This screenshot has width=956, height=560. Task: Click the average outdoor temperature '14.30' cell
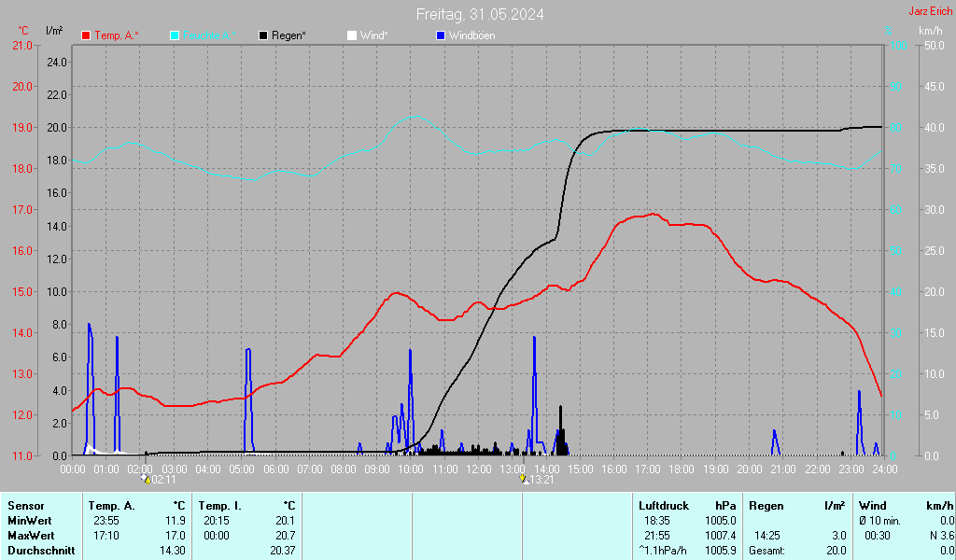(x=173, y=551)
